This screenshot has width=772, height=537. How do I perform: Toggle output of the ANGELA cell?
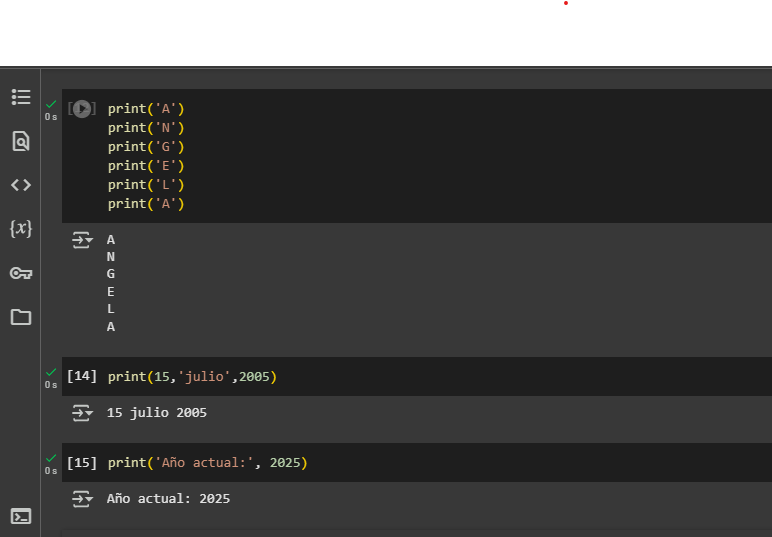82,240
